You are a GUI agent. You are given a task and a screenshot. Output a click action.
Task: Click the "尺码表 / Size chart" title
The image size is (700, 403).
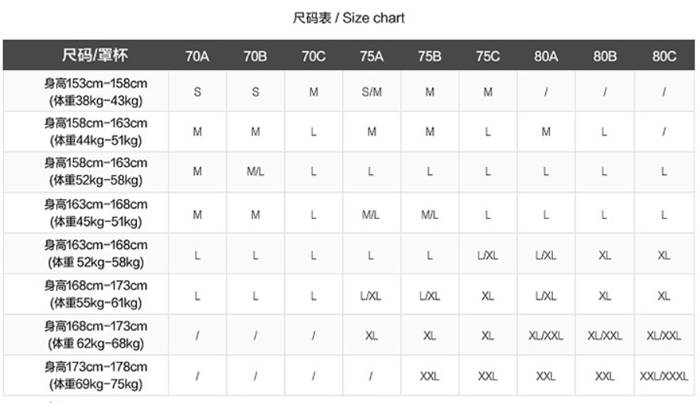[x=349, y=18]
